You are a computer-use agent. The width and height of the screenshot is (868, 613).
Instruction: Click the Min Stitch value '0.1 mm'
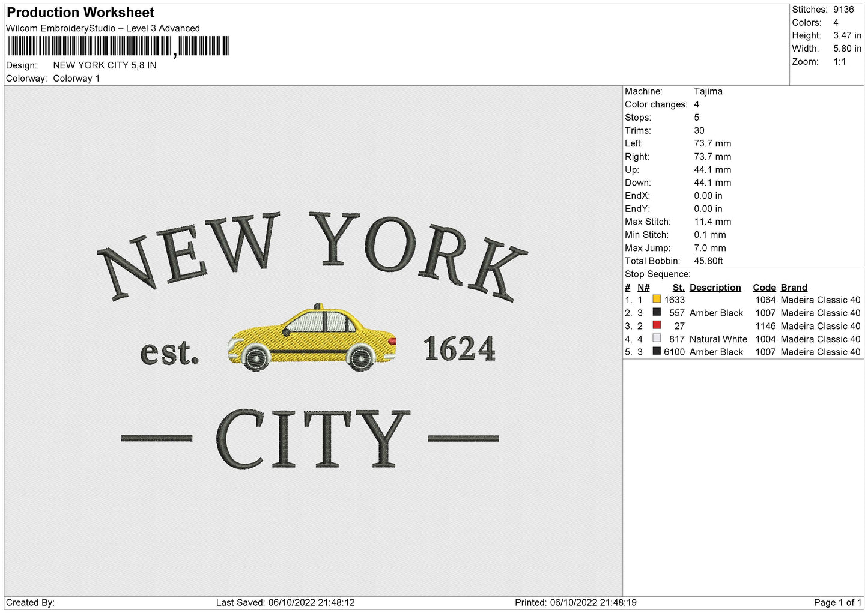coord(710,235)
